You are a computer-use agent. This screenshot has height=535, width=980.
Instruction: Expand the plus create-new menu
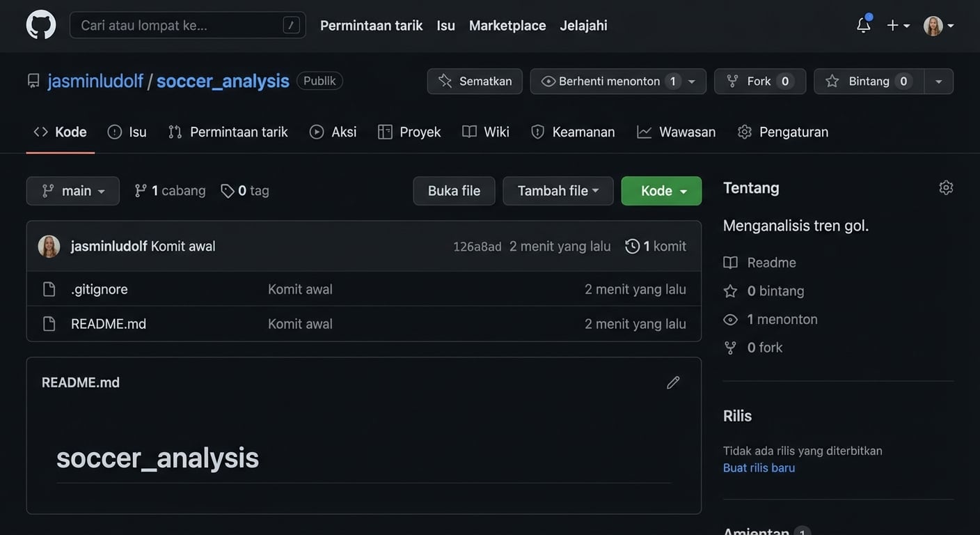pos(898,25)
